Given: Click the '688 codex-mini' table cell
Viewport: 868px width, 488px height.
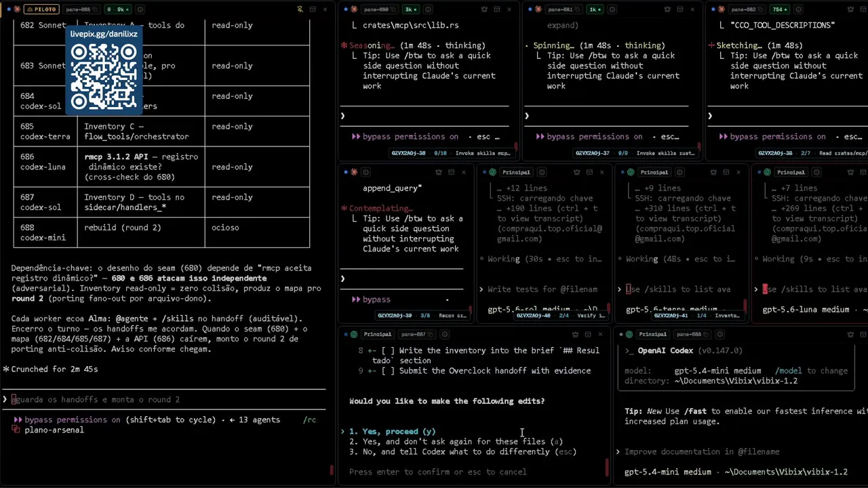Looking at the screenshot, I should pyautogui.click(x=45, y=232).
